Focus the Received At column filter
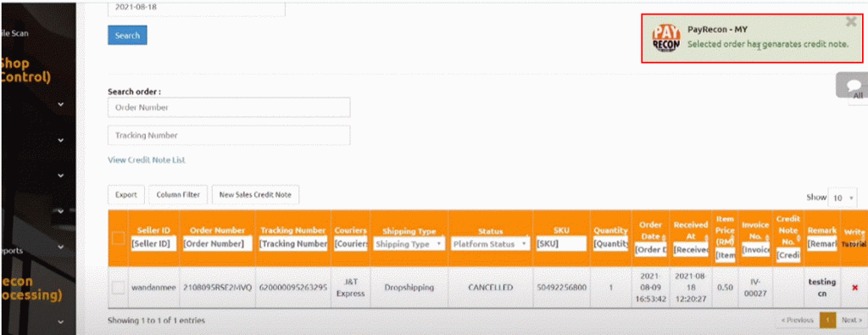868x335 pixels. (x=691, y=249)
